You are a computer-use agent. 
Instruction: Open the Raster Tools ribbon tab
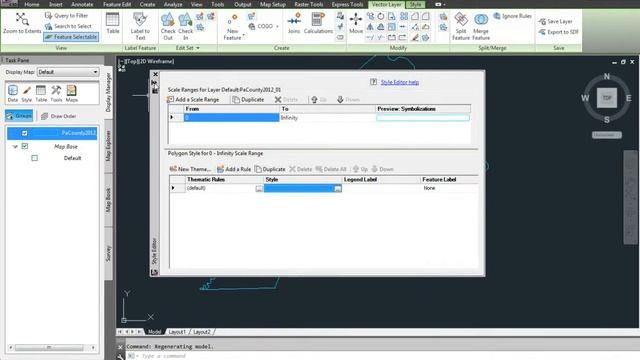tap(309, 4)
